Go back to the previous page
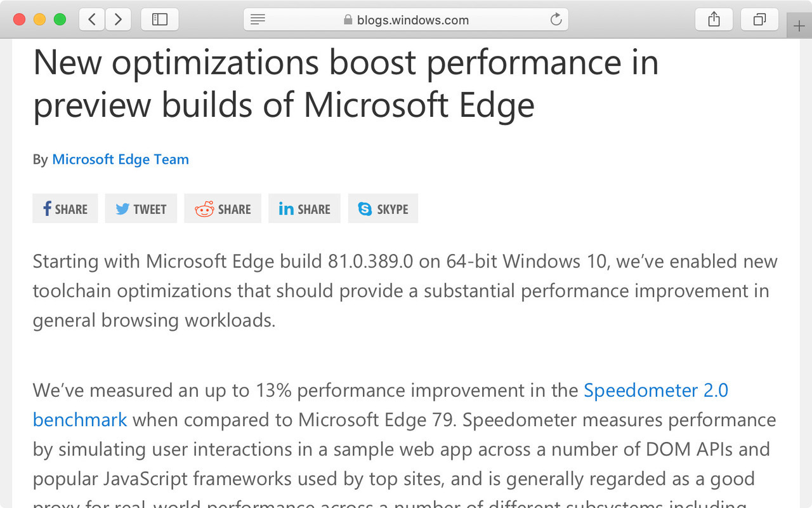Viewport: 812px width, 508px height. [92, 20]
